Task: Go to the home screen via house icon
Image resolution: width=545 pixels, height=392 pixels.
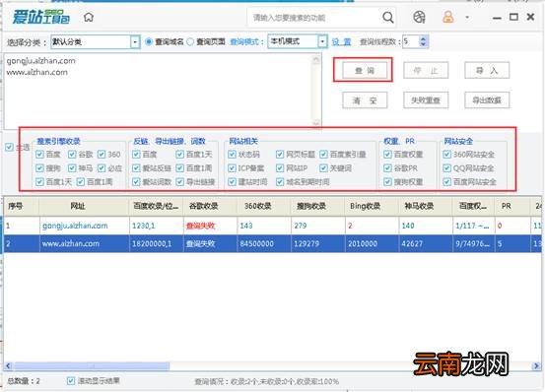Action: point(89,17)
